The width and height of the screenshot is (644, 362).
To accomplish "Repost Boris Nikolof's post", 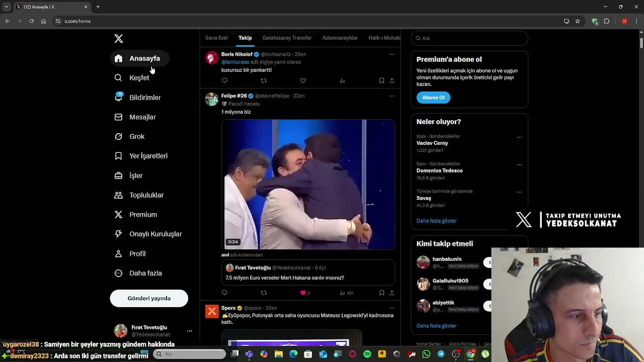I will click(x=264, y=80).
